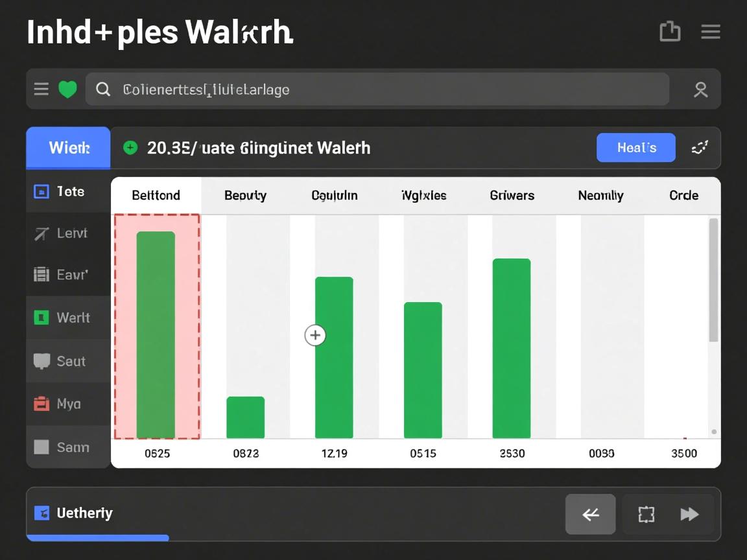Switch to the Bepuity column tab
Screen dimensions: 747x560
coord(245,195)
